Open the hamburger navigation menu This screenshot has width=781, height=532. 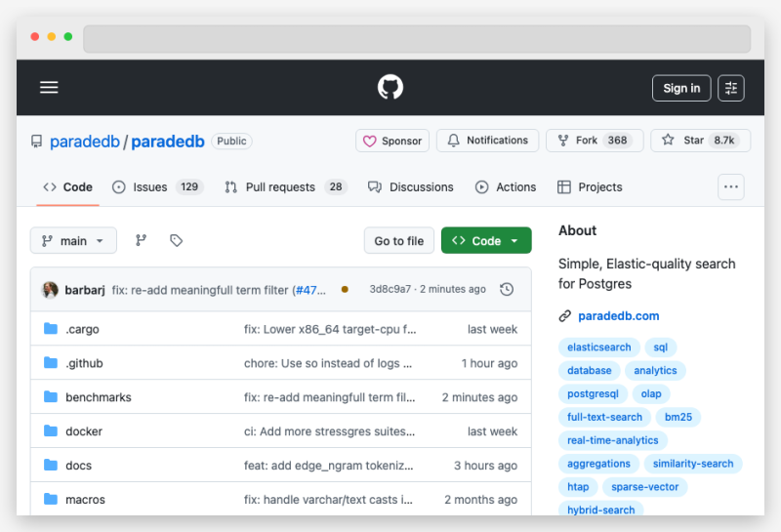tap(49, 87)
